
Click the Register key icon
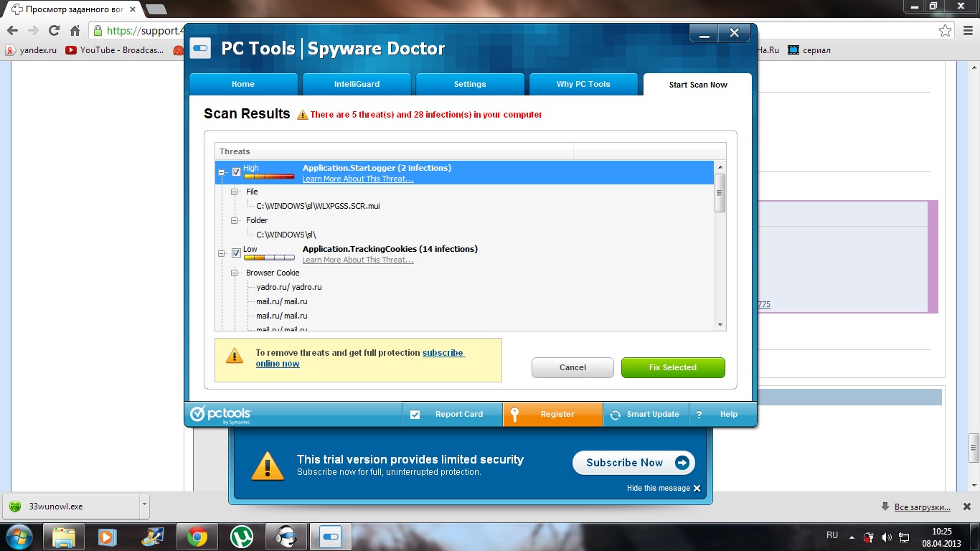(x=514, y=414)
